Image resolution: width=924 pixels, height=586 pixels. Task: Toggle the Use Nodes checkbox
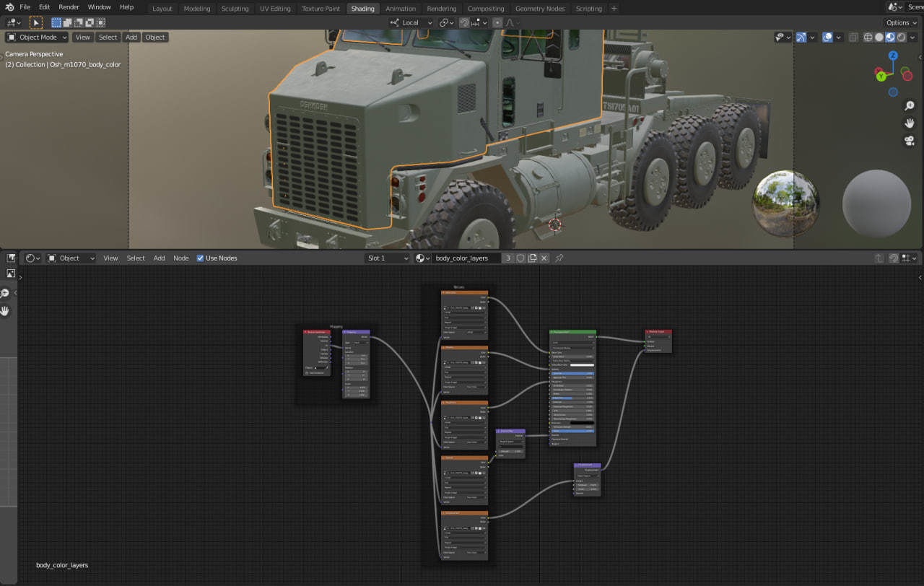(x=200, y=258)
